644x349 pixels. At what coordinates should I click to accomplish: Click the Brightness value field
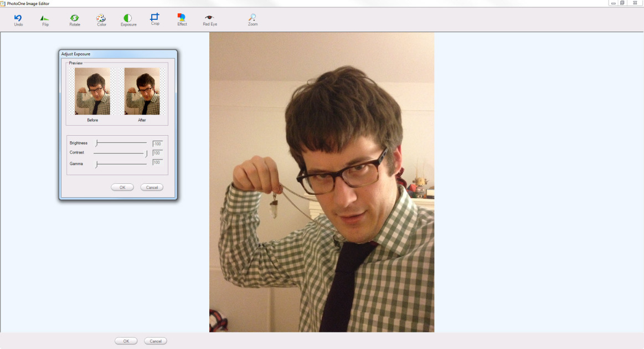[x=157, y=143]
